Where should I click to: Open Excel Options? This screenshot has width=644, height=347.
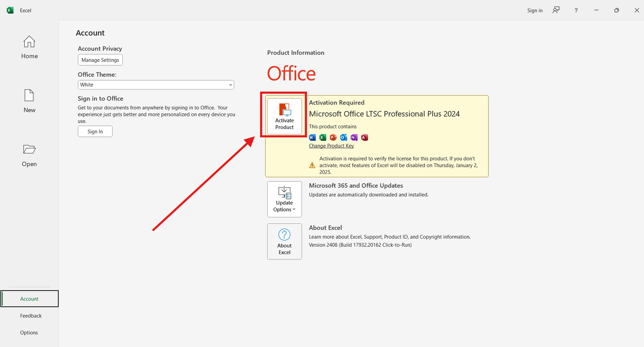tap(29, 332)
